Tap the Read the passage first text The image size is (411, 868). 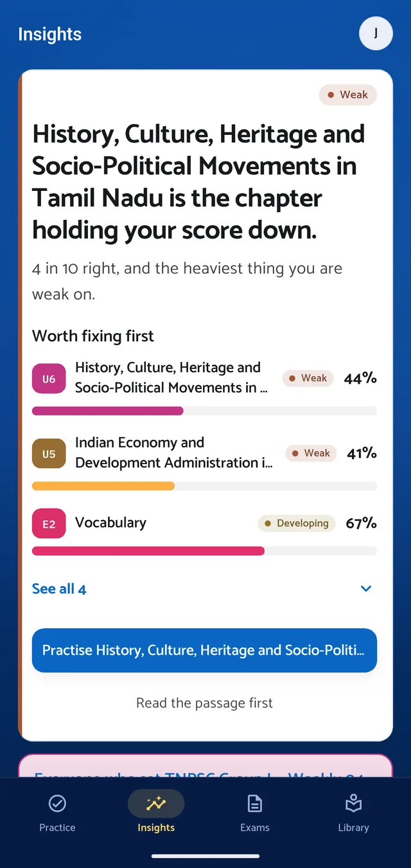204,703
